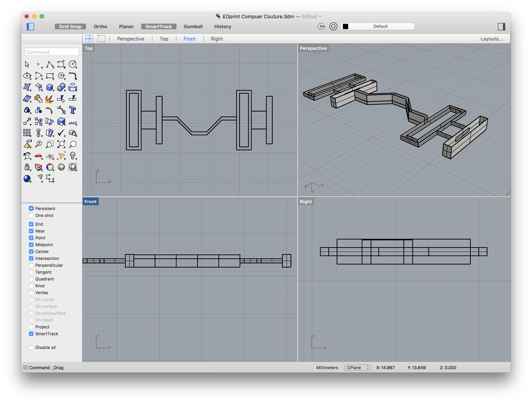This screenshot has height=403, width=532.
Task: Uncheck the Midpoint osnap checkbox
Action: (31, 245)
